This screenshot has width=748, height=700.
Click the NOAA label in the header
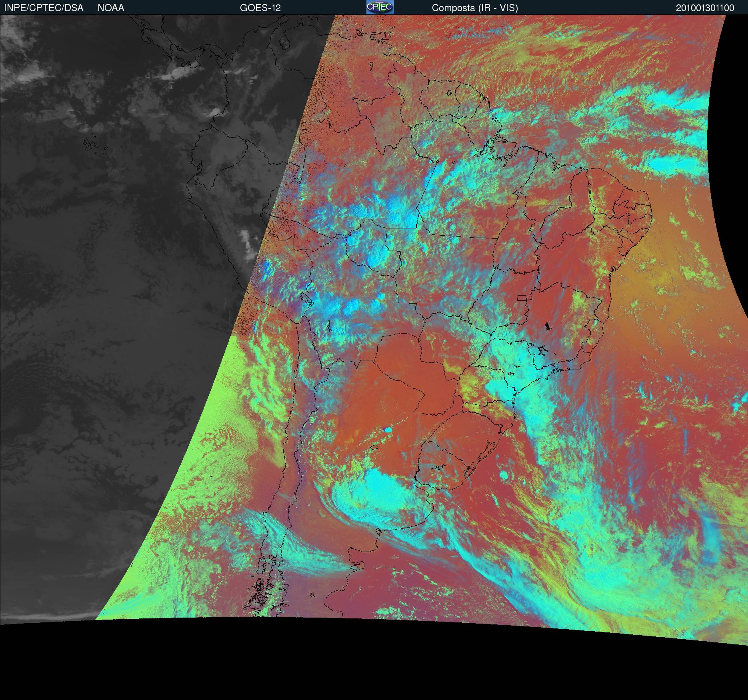(x=111, y=8)
